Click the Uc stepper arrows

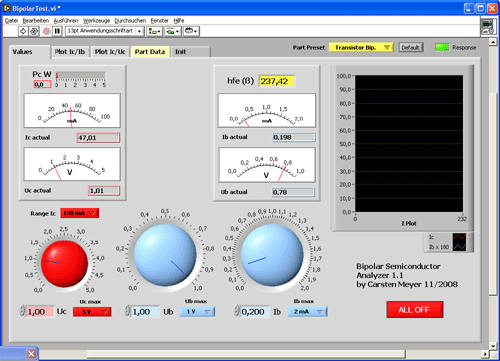coord(22,311)
